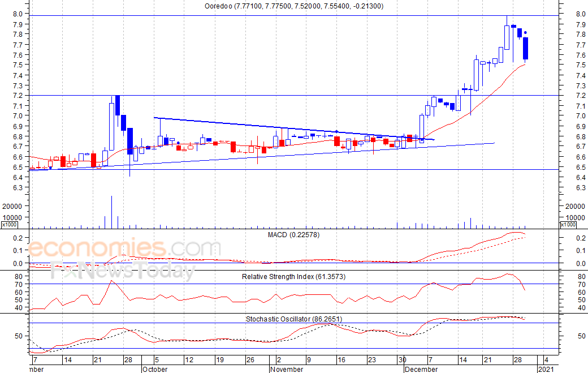588x373 pixels.
Task: Select the Stochastic Oscillator (86.2651) label
Action: [293, 319]
